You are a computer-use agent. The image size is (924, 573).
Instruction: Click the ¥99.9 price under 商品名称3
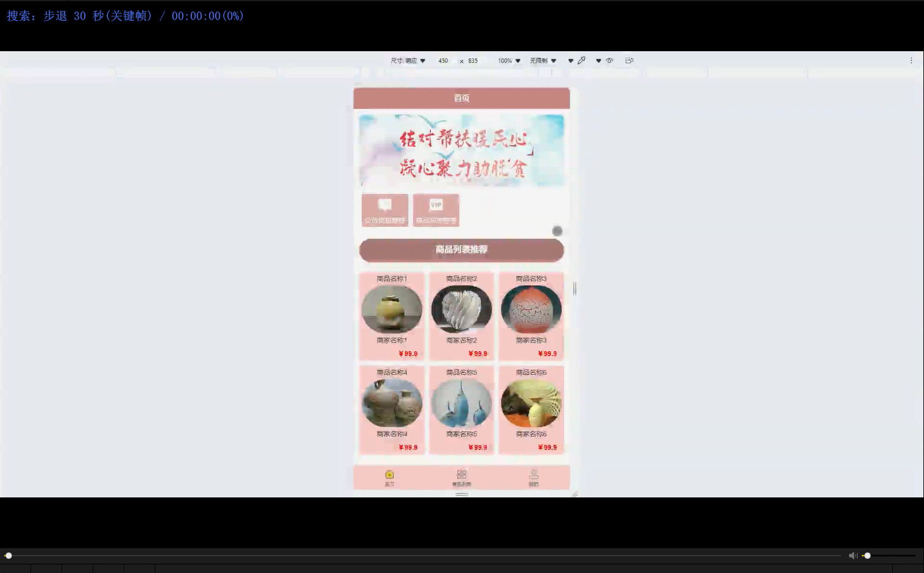547,353
